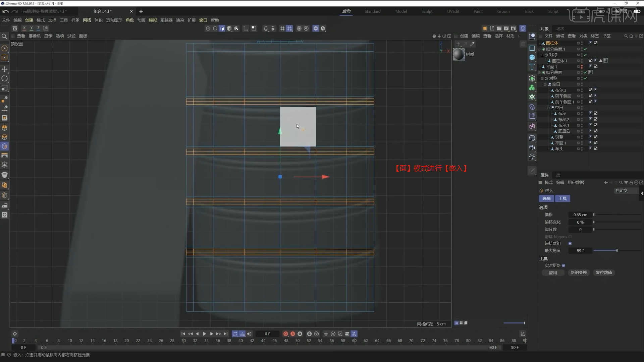644x362 pixels.
Task: Switch to Sculpt layout tab
Action: [427, 11]
